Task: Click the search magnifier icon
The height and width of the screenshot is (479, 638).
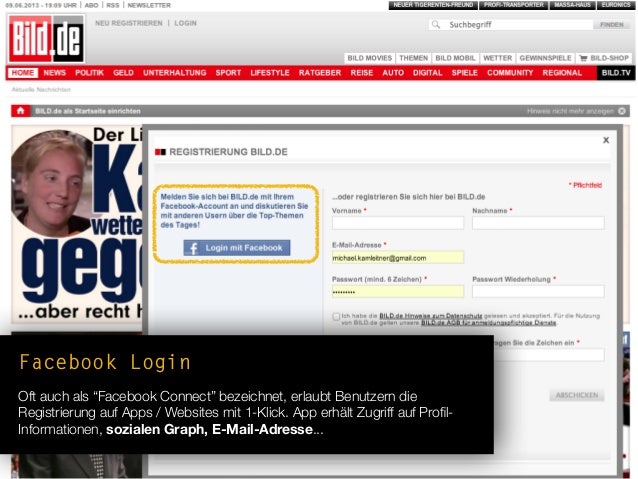Action: pyautogui.click(x=436, y=24)
